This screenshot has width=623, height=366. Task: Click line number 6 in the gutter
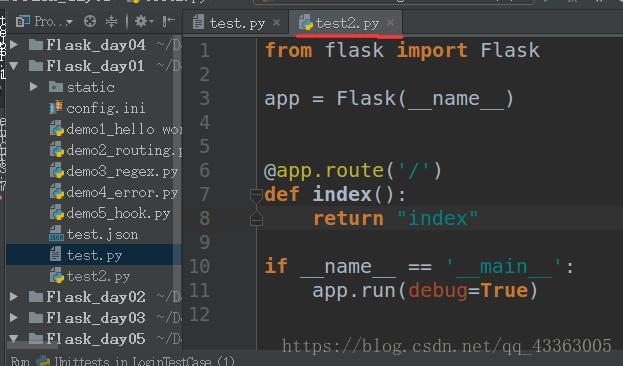205,170
